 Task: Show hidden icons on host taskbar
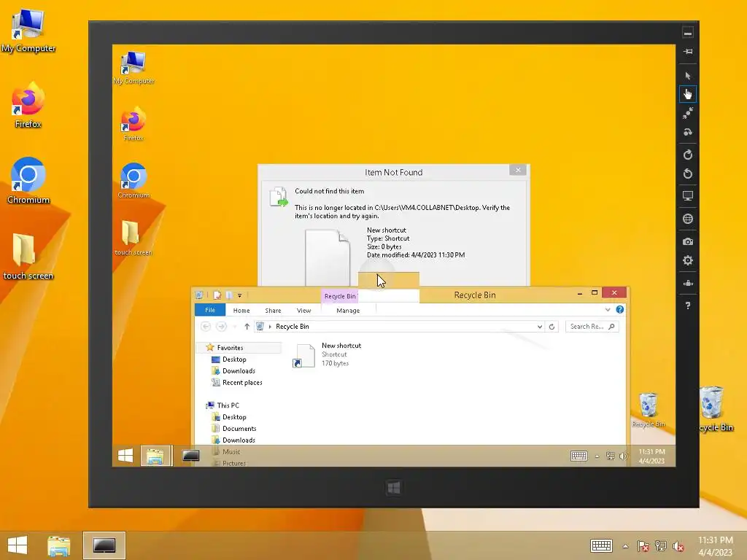625,546
